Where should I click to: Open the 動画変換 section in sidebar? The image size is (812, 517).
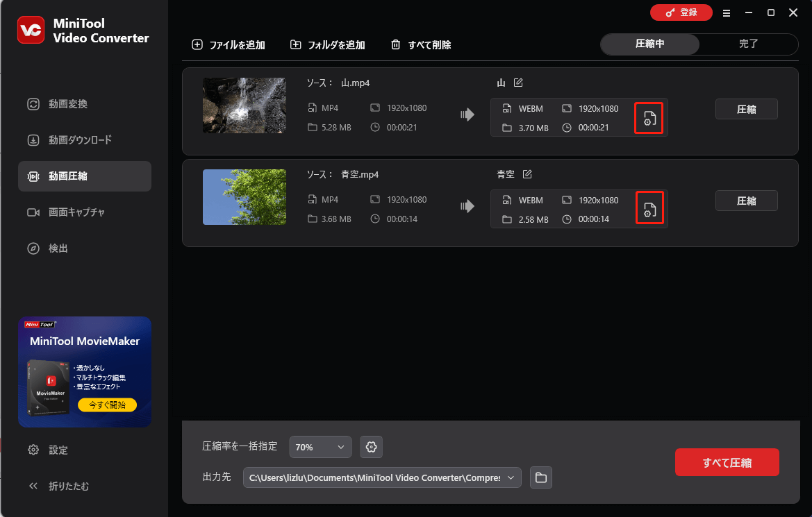click(85, 104)
